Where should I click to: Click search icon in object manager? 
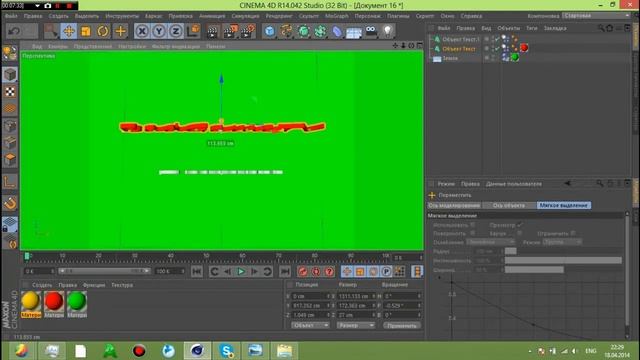tap(600, 28)
